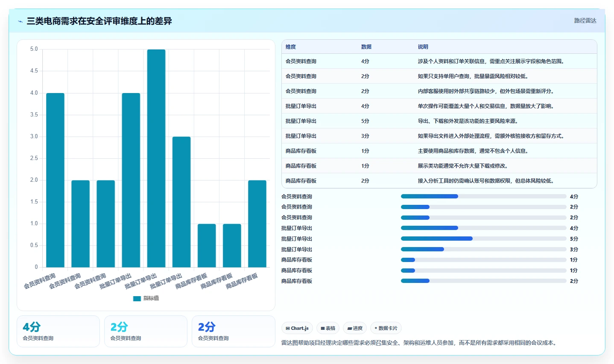
Task: Click the 5分 value in the table
Action: click(365, 121)
